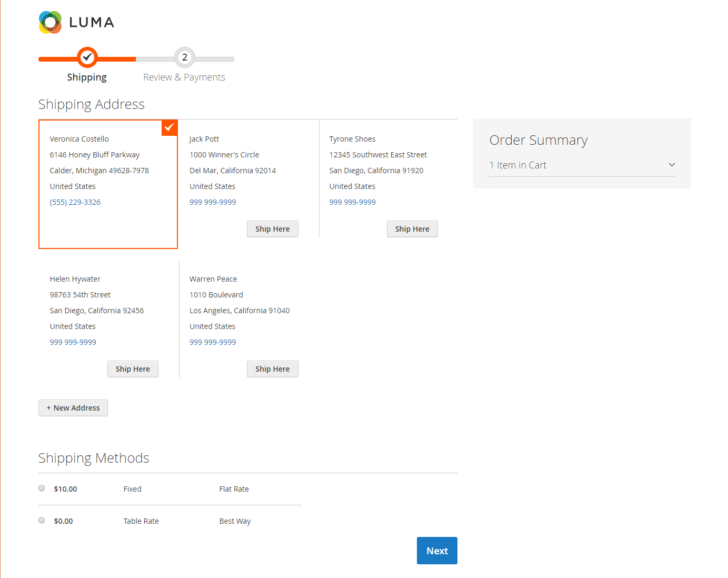This screenshot has width=728, height=578.
Task: Expand the '1 Item in Cart' section
Action: tap(518, 165)
